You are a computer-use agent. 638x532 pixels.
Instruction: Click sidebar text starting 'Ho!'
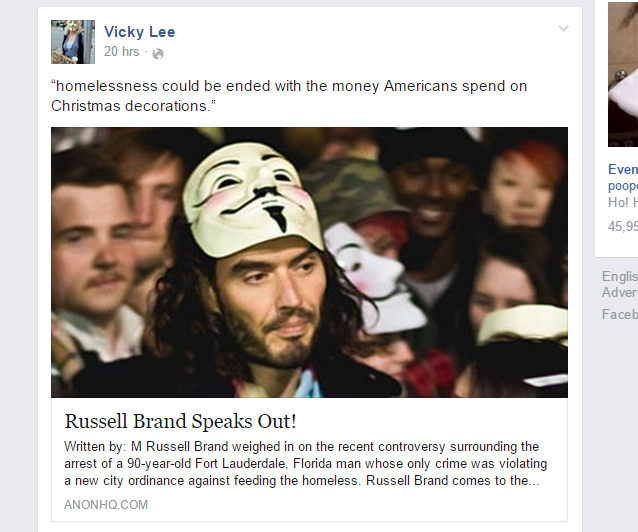pyautogui.click(x=623, y=202)
